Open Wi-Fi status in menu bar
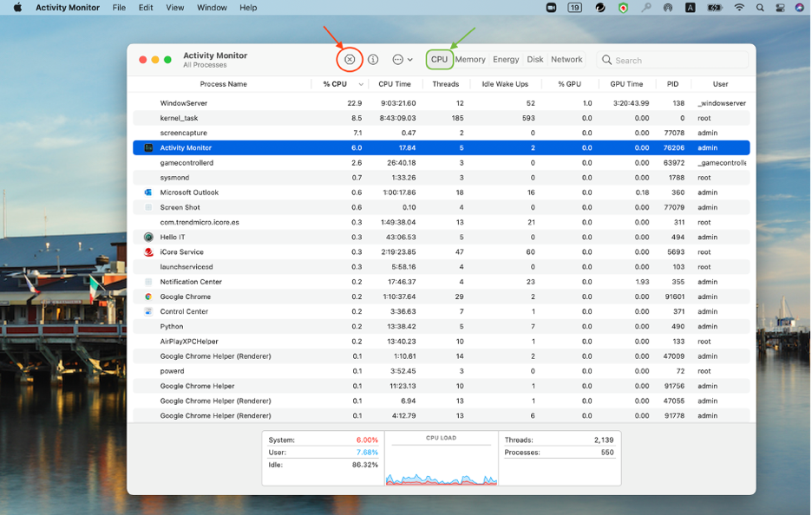The height and width of the screenshot is (515, 812). (x=739, y=8)
